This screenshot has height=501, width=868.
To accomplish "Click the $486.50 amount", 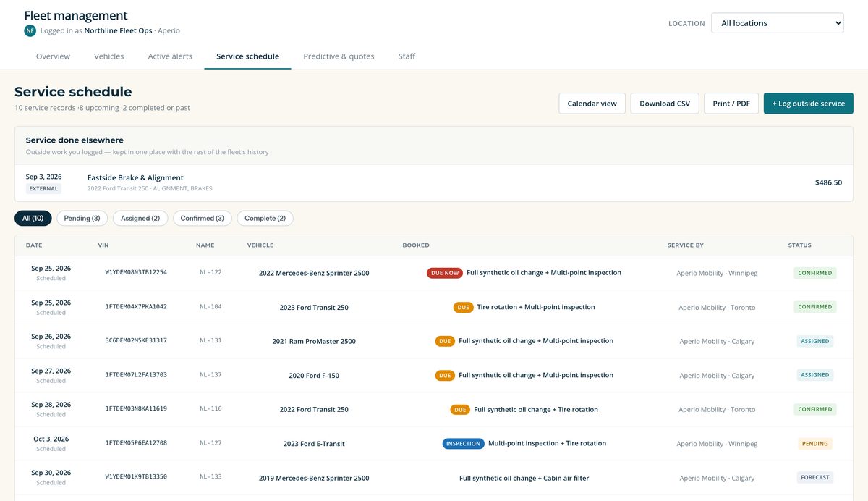I will point(828,182).
